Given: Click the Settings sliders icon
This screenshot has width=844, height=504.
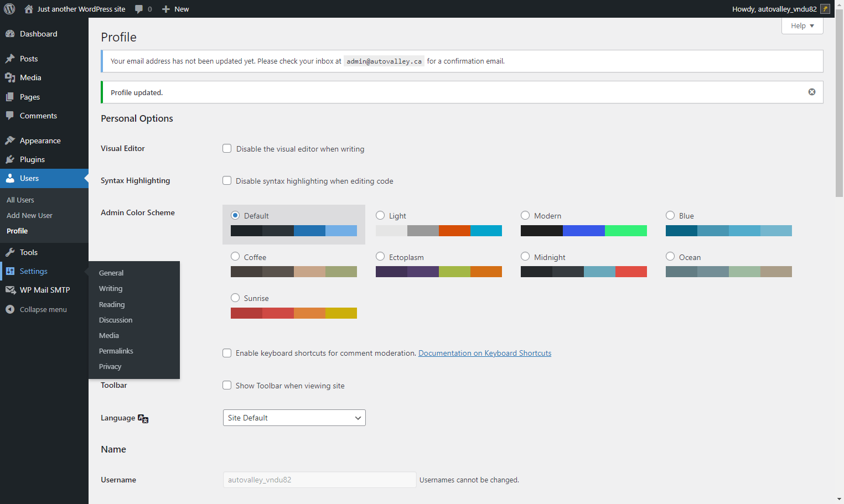Looking at the screenshot, I should 10,271.
